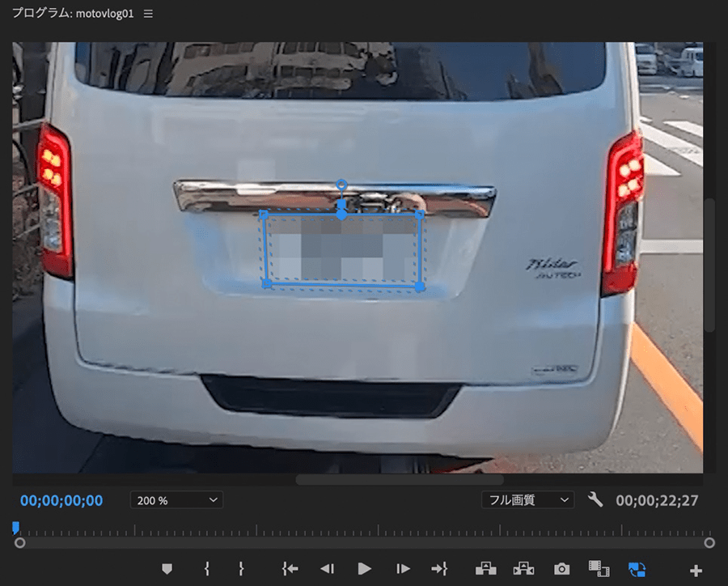Open the フル画質 playback resolution dropdown
The width and height of the screenshot is (728, 586).
click(527, 500)
